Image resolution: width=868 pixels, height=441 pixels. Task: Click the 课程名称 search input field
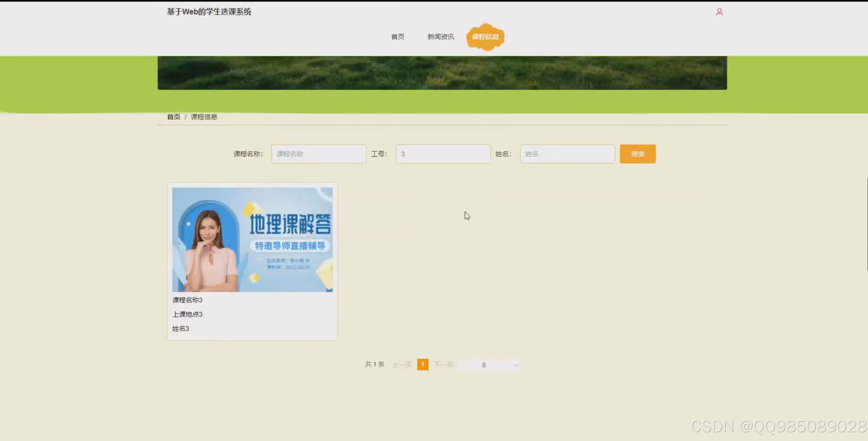pos(318,154)
